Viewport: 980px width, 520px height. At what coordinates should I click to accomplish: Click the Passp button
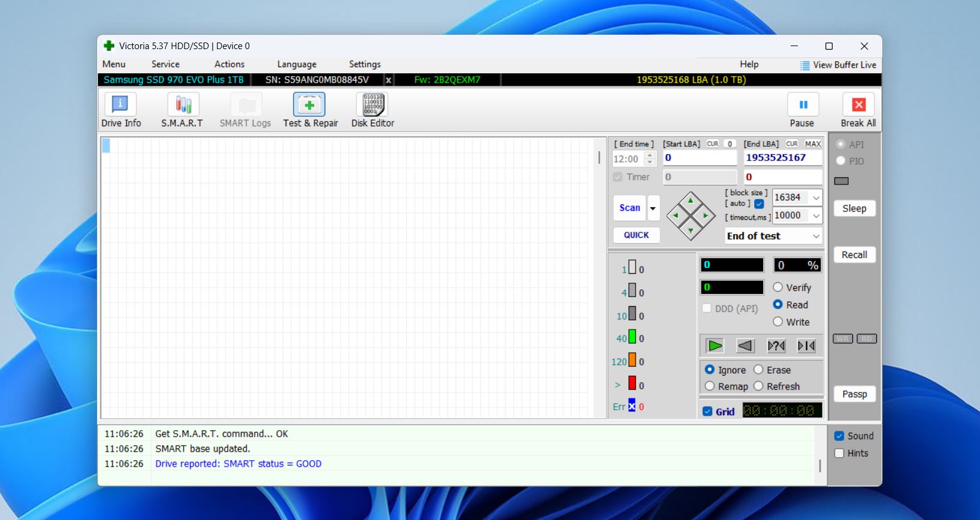(x=854, y=394)
